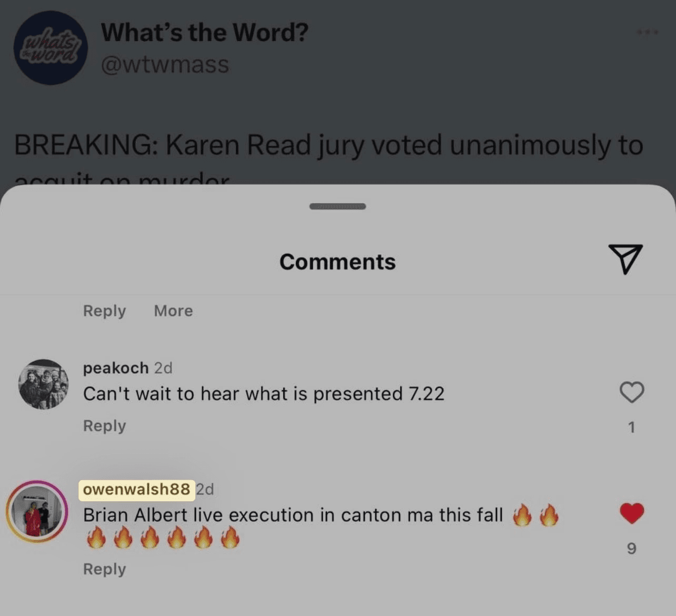Tap the What's the Word? account name

pos(205,32)
